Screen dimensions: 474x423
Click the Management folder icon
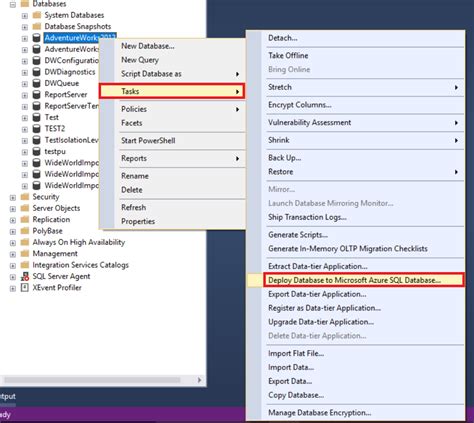[25, 254]
